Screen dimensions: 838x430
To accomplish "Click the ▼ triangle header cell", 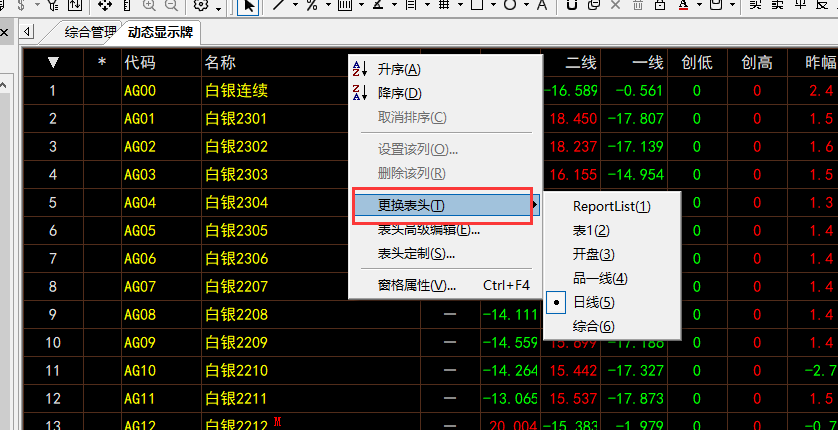I will [x=53, y=62].
